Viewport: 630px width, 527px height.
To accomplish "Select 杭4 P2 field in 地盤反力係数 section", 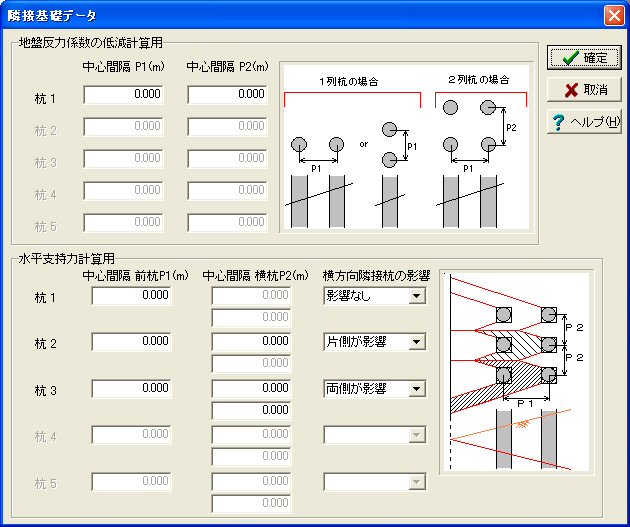I will [227, 190].
